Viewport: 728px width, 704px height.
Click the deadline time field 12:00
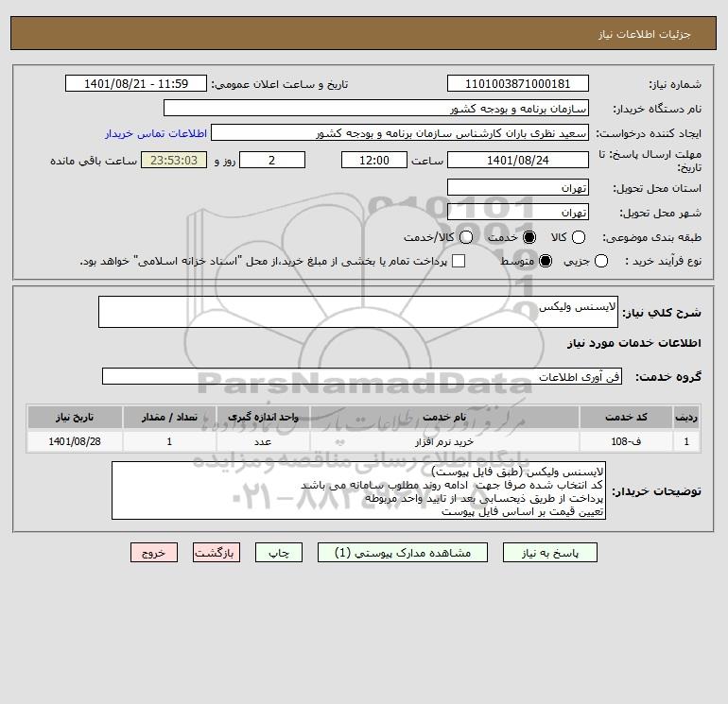(374, 160)
